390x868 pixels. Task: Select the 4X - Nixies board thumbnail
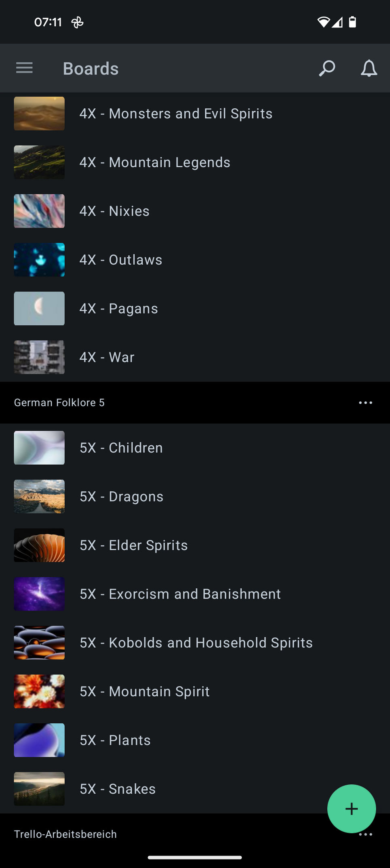(x=39, y=211)
